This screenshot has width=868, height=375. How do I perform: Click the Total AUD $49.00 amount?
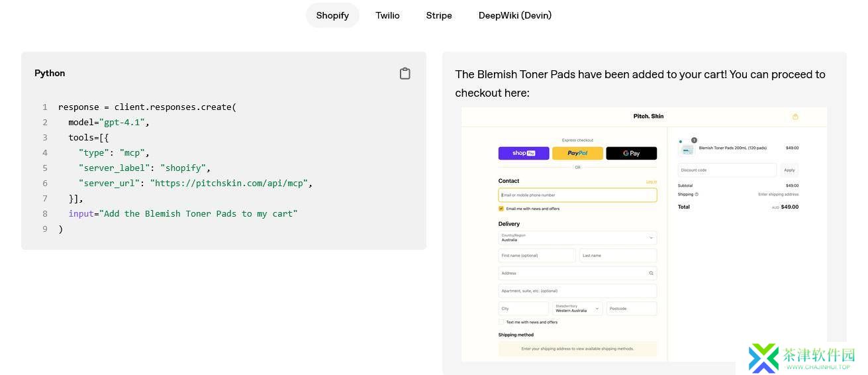tap(785, 207)
